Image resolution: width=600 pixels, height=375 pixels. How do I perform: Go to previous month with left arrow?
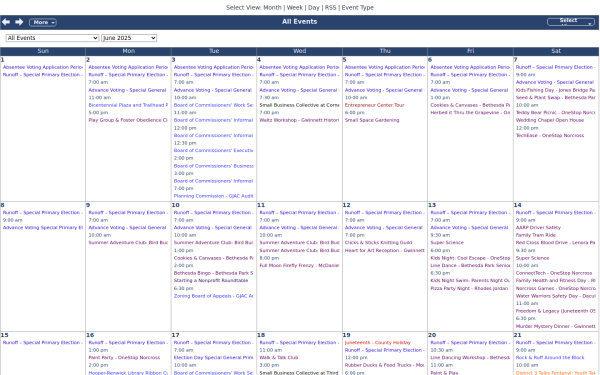6,22
